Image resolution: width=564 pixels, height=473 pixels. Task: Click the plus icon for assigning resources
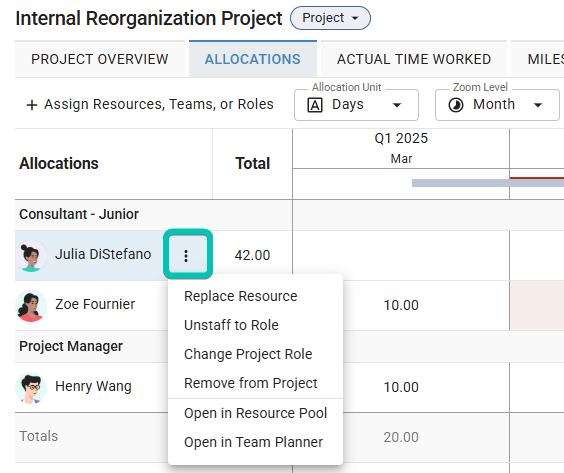click(32, 105)
